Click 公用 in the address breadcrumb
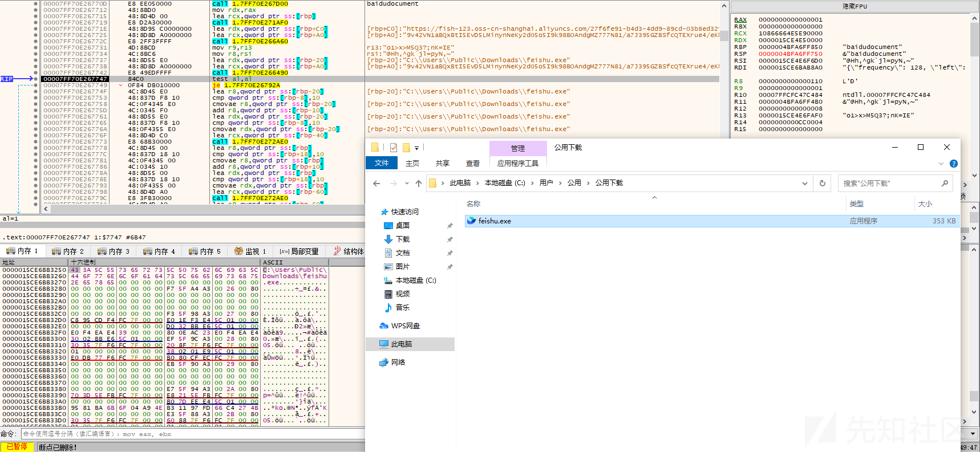Image resolution: width=980 pixels, height=452 pixels. click(x=574, y=183)
